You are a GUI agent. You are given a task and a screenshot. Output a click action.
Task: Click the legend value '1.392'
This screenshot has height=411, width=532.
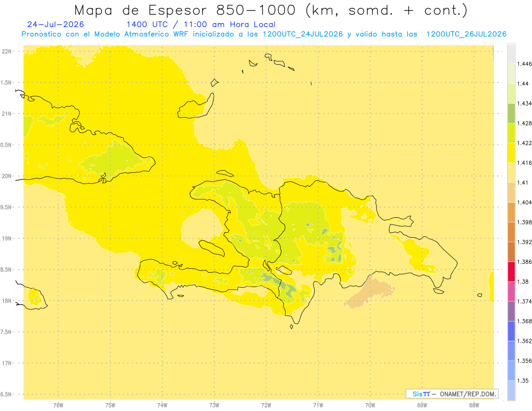[x=525, y=242]
